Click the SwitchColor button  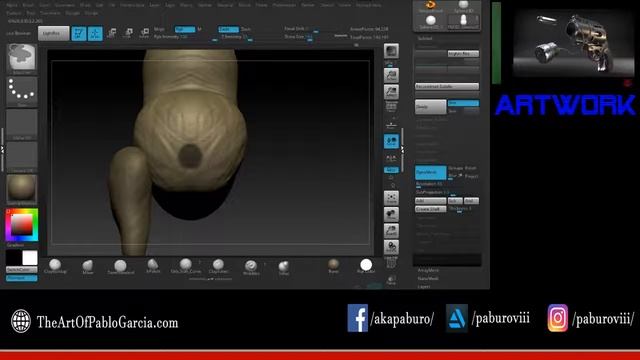pyautogui.click(x=22, y=270)
